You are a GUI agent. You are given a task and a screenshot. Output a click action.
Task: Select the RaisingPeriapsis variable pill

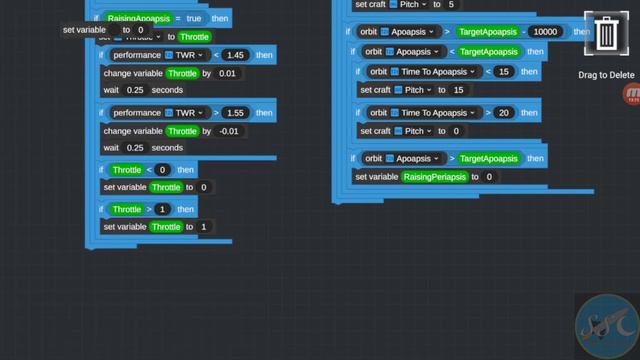(x=435, y=177)
